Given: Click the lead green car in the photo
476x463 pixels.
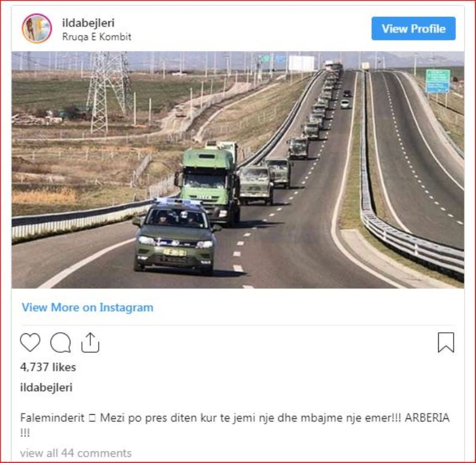Looking at the screenshot, I should click(x=177, y=236).
